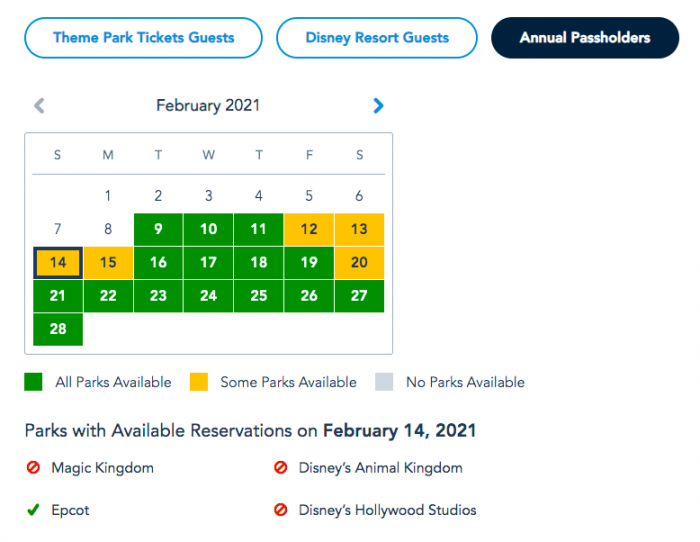Switch to Disney Resort Guests tab

coord(376,38)
